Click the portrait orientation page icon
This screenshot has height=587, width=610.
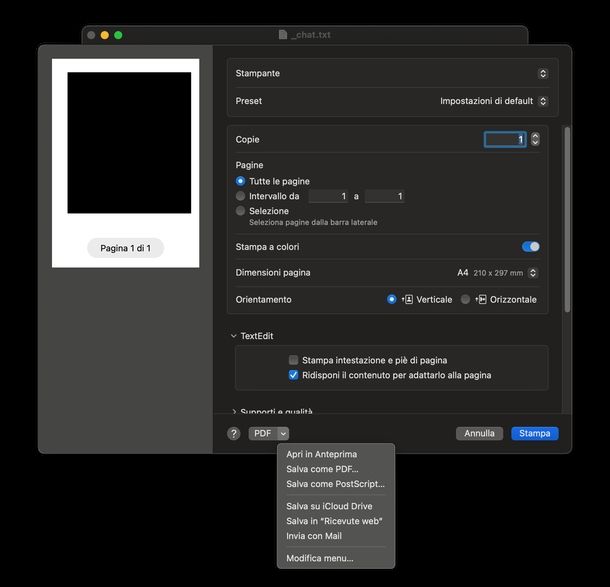(x=407, y=299)
